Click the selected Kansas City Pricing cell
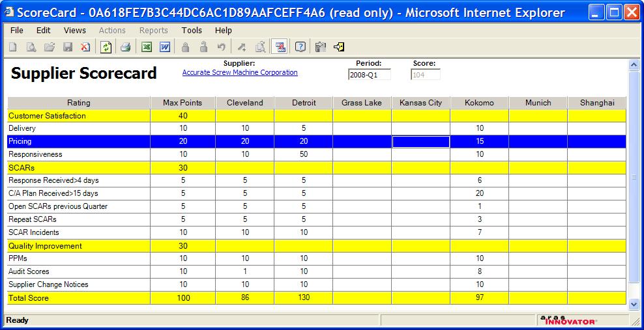The height and width of the screenshot is (330, 644). [421, 141]
